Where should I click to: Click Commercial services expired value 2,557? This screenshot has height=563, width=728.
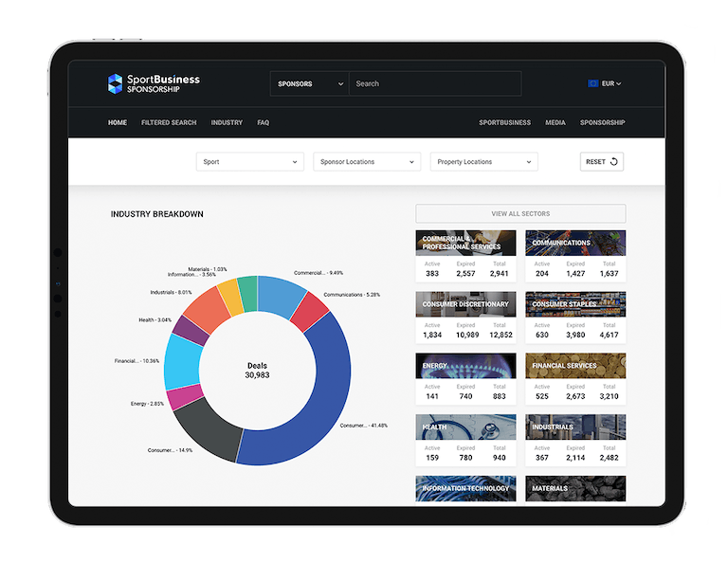coord(465,273)
